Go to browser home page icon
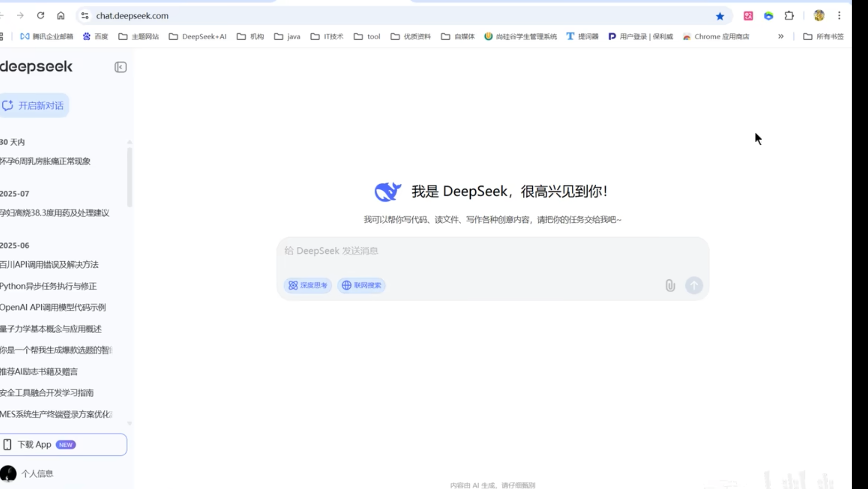Screen dimensions: 868x489 (x=61, y=16)
